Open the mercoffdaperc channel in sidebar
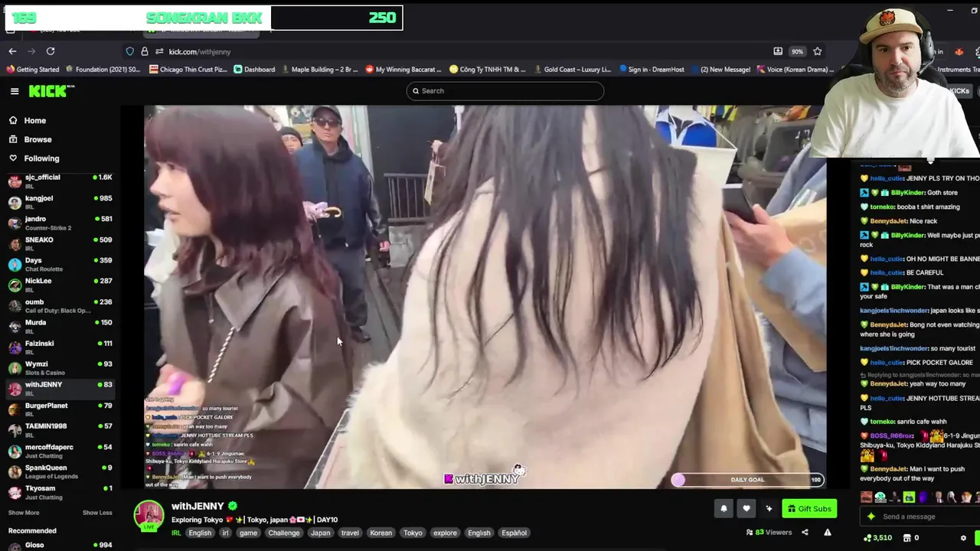 60,450
